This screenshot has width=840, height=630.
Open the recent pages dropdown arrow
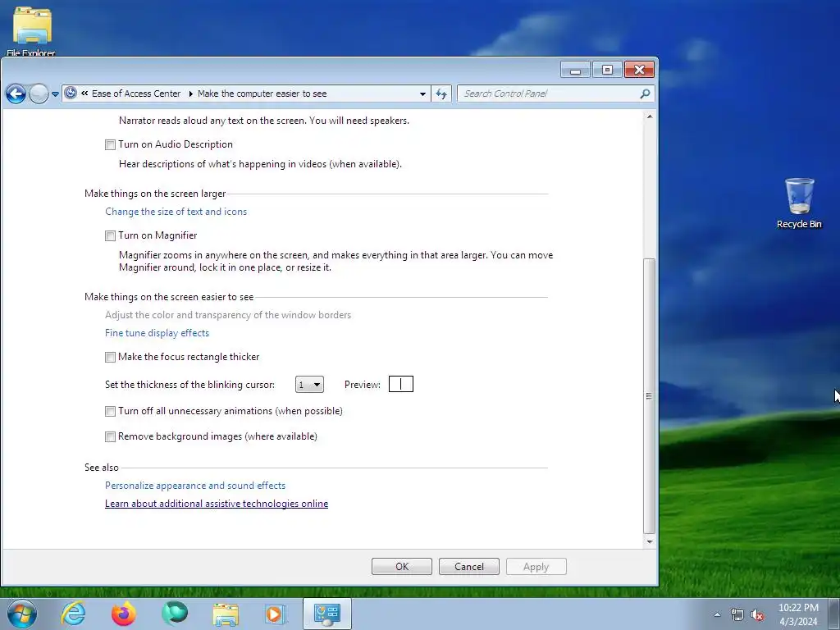[x=55, y=94]
